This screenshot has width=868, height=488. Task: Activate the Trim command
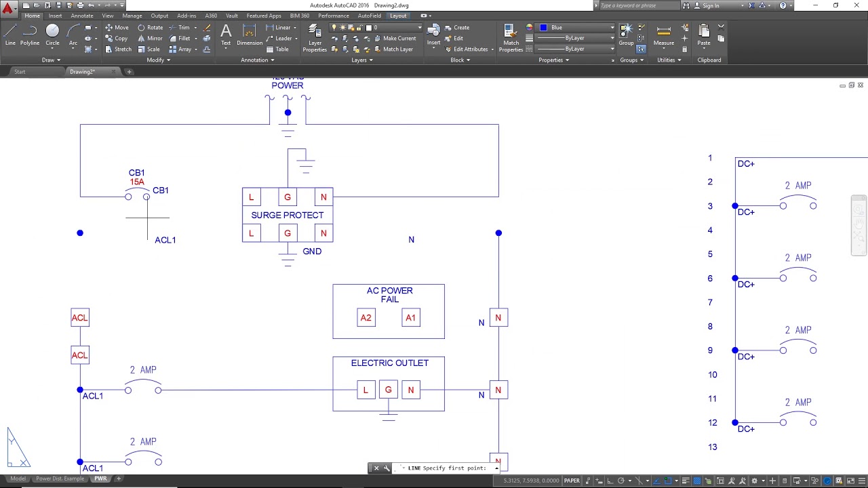point(180,28)
